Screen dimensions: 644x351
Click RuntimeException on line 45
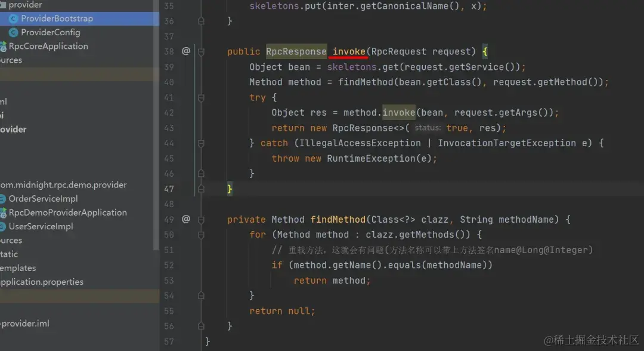(371, 158)
